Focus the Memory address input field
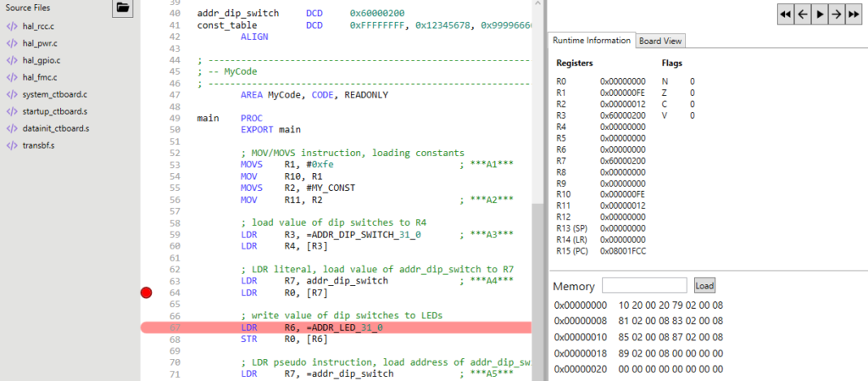Viewport: 868px width, 381px height. (644, 286)
